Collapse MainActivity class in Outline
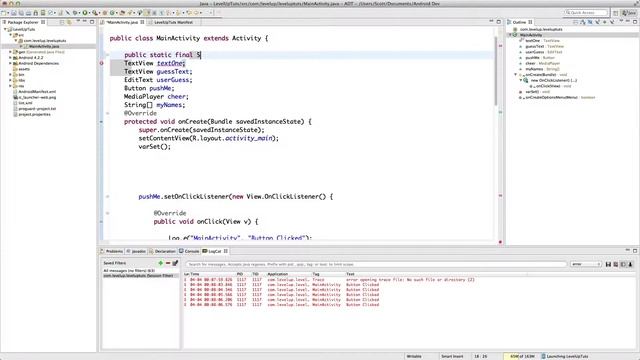The width and height of the screenshot is (640, 360). 510,35
